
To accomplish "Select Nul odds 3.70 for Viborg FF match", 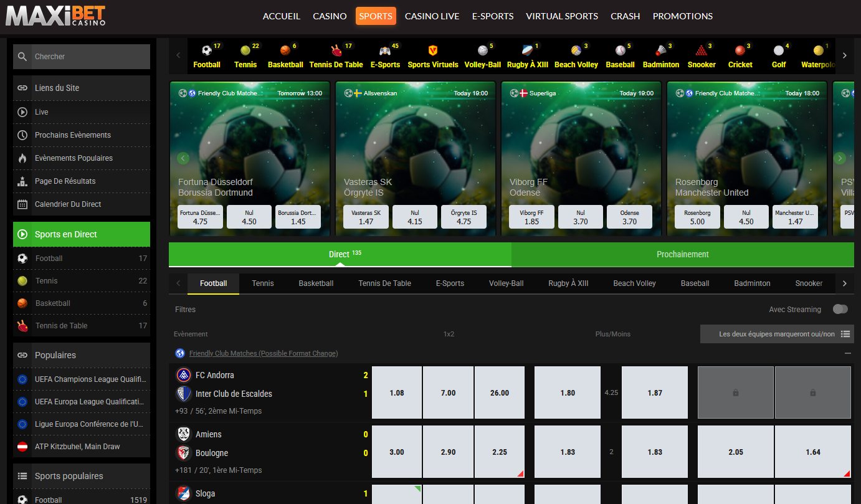I will (x=581, y=217).
